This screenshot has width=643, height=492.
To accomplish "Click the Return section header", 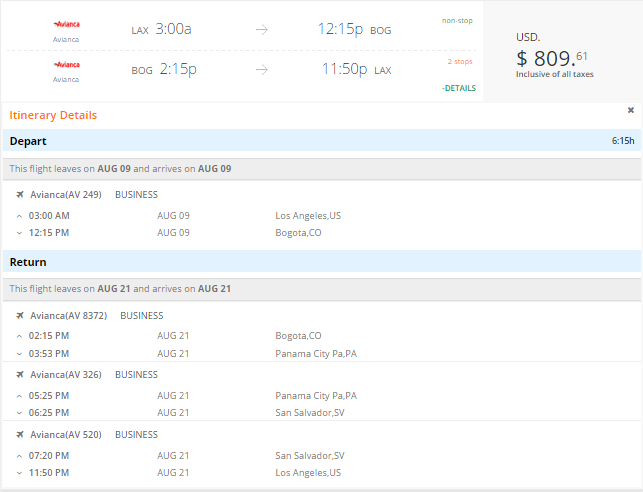I will pos(322,262).
